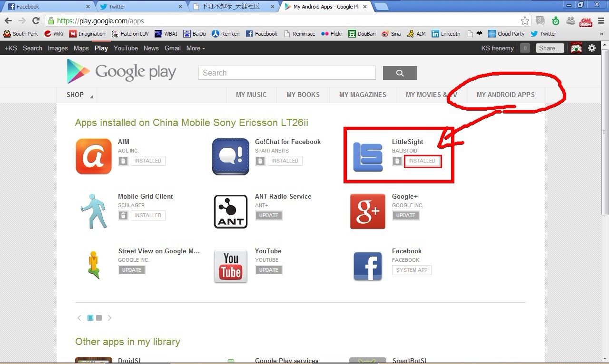Image resolution: width=609 pixels, height=364 pixels.
Task: Remove LittleSight with its trash icon
Action: click(397, 161)
